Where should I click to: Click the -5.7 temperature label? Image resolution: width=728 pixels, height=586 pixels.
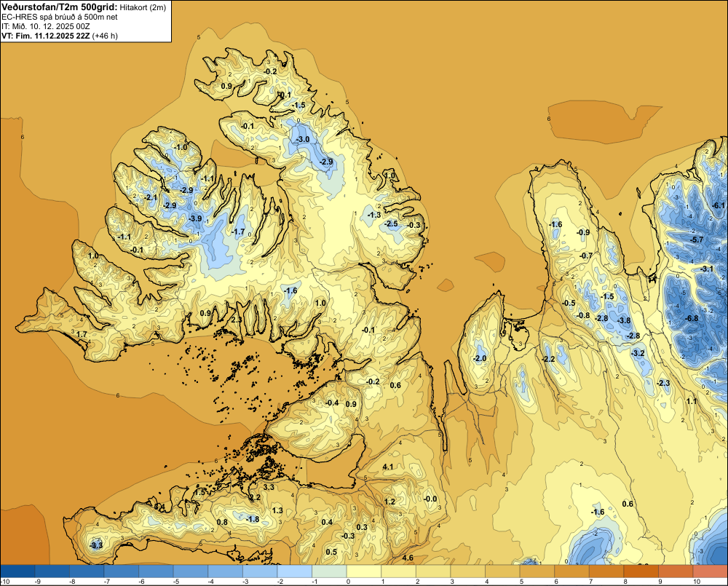click(697, 239)
